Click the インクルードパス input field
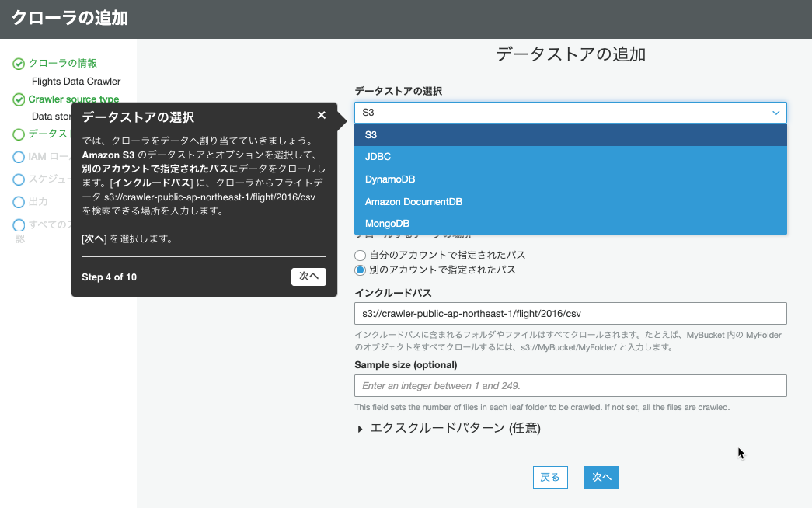Image resolution: width=812 pixels, height=508 pixels. pyautogui.click(x=570, y=313)
